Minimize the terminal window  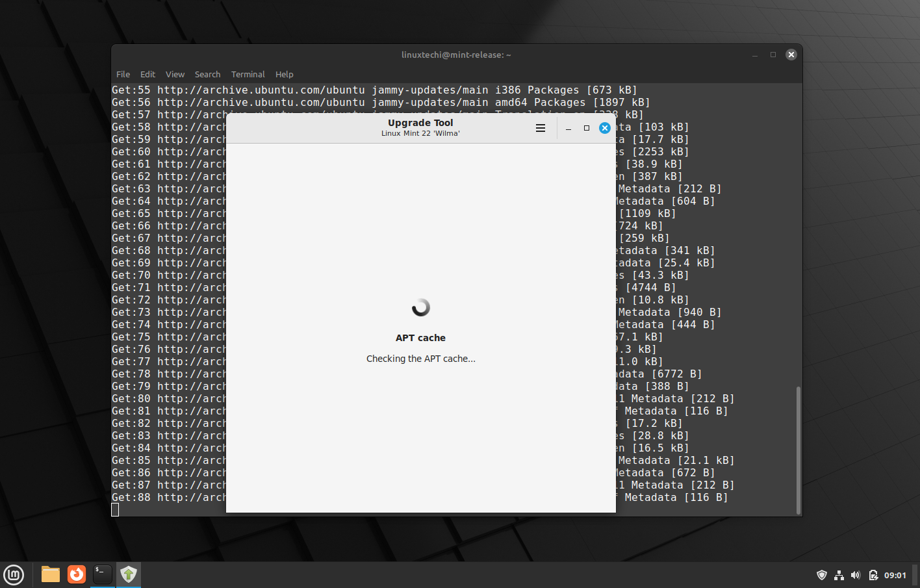click(x=755, y=55)
